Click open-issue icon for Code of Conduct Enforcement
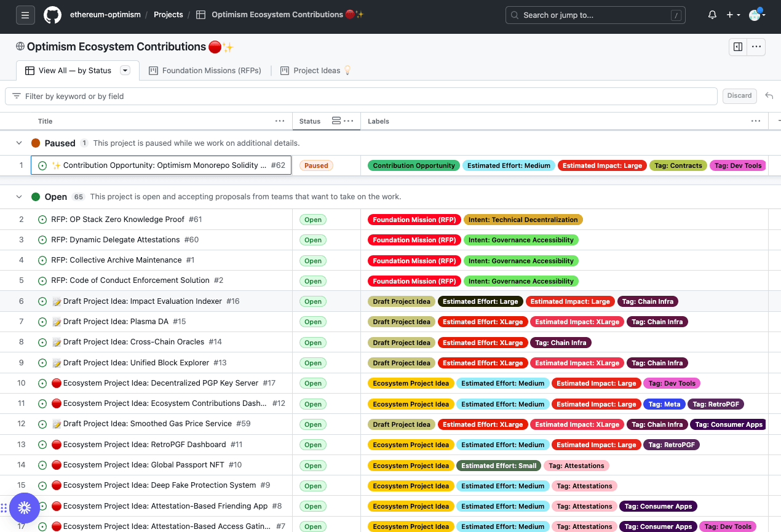 42,280
